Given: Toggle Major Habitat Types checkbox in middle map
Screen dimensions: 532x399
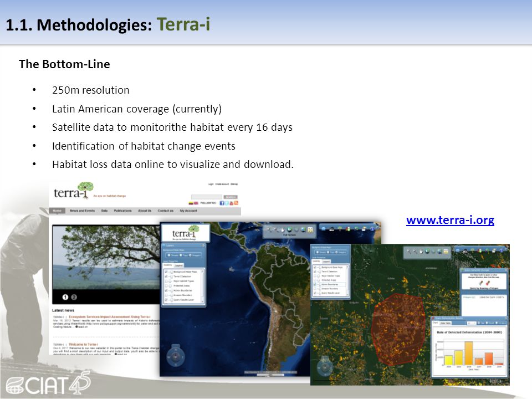Looking at the screenshot, I should pos(166,282).
